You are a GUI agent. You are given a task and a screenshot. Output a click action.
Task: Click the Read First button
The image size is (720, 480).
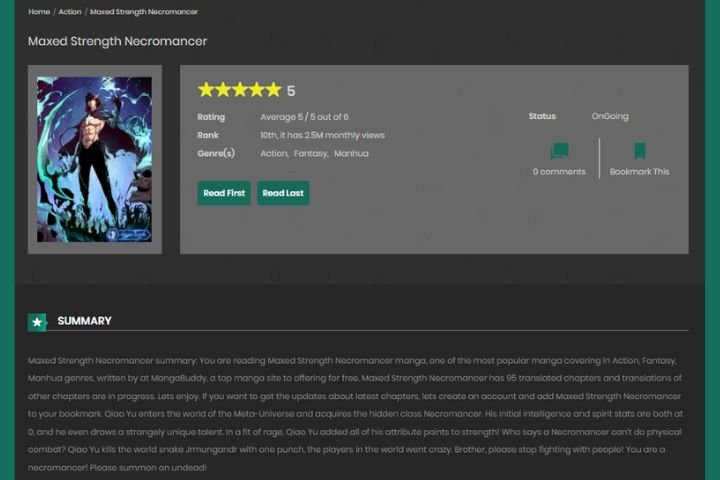point(224,193)
